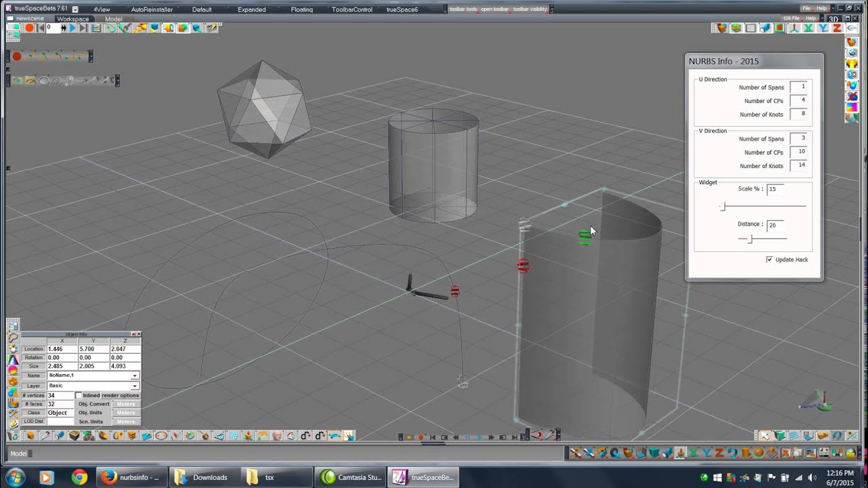The height and width of the screenshot is (488, 868).
Task: Click the Scale % input field showing 15
Action: click(x=775, y=189)
